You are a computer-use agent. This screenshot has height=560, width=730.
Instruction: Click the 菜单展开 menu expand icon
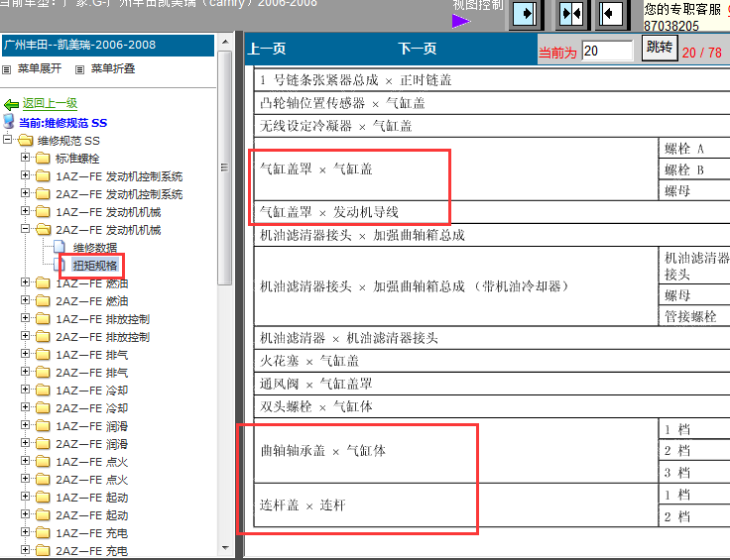[x=7, y=69]
